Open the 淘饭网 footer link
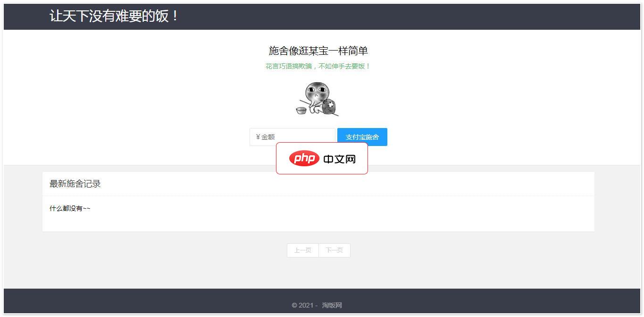The height and width of the screenshot is (317, 644). [x=332, y=305]
